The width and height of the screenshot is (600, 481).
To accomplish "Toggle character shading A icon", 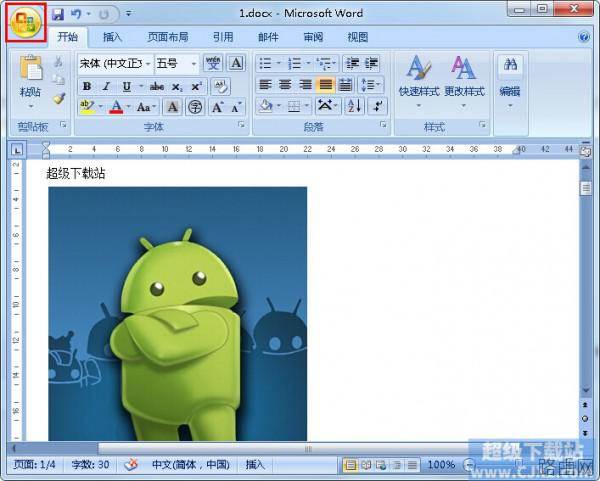I will pyautogui.click(x=173, y=107).
